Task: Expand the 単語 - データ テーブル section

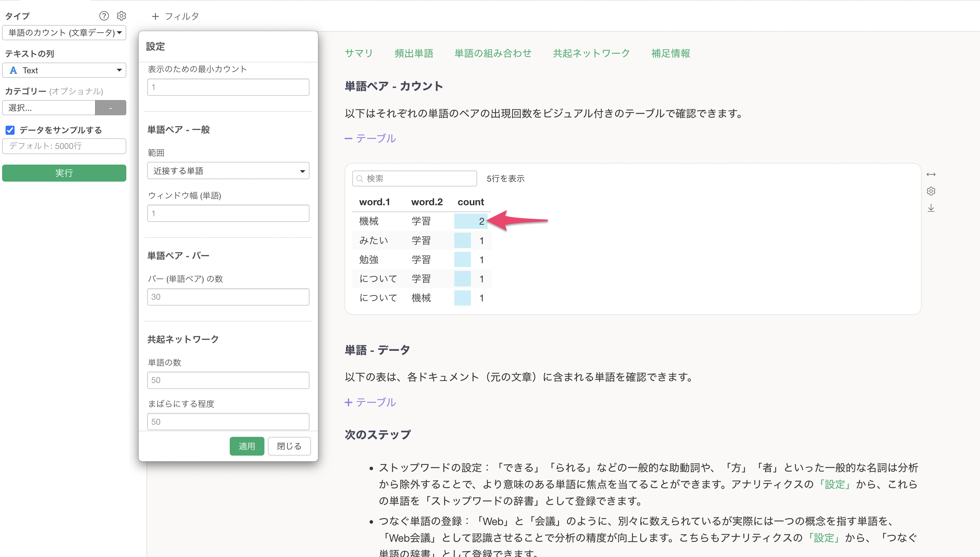Action: [x=370, y=402]
